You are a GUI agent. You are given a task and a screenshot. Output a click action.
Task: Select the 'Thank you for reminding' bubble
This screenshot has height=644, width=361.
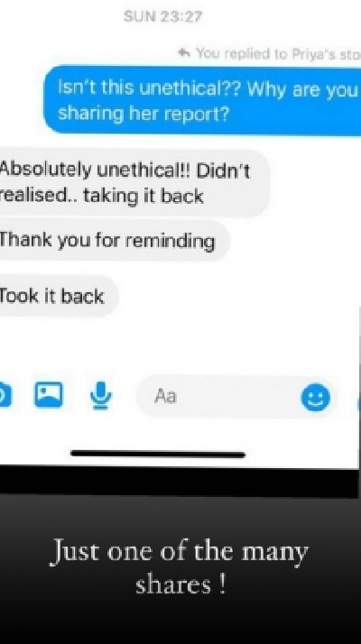[114, 240]
